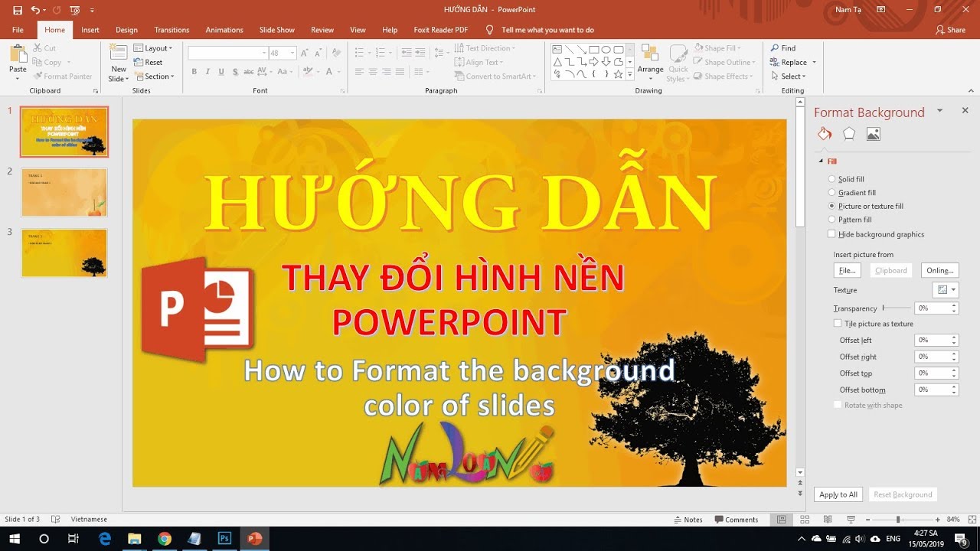Select slide 2 thumbnail

[x=64, y=193]
